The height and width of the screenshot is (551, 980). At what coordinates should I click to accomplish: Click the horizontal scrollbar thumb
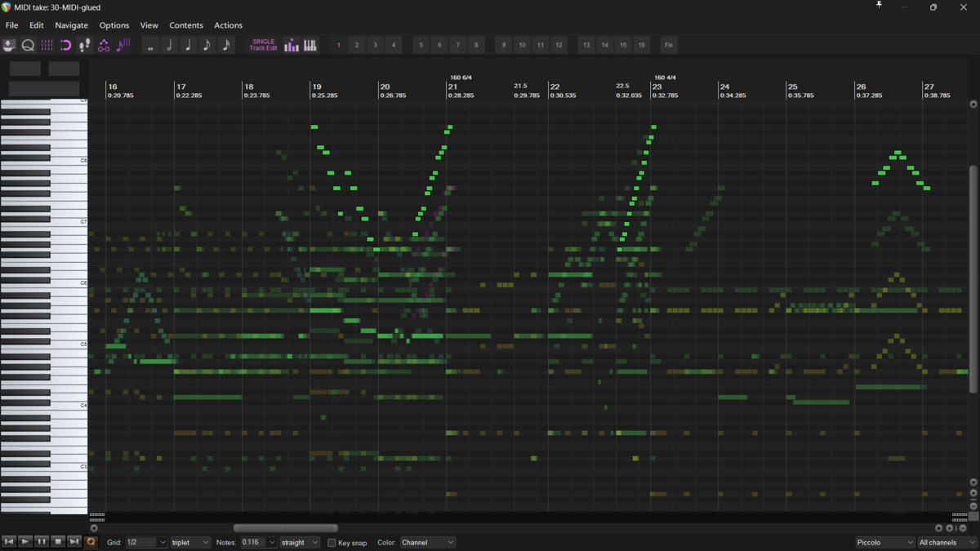click(286, 528)
